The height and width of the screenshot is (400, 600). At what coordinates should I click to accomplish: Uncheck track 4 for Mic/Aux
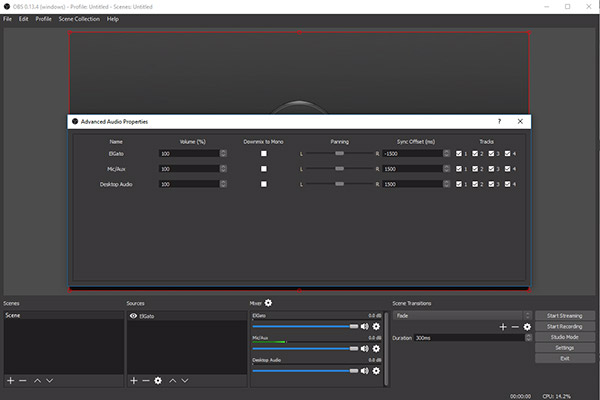click(507, 169)
